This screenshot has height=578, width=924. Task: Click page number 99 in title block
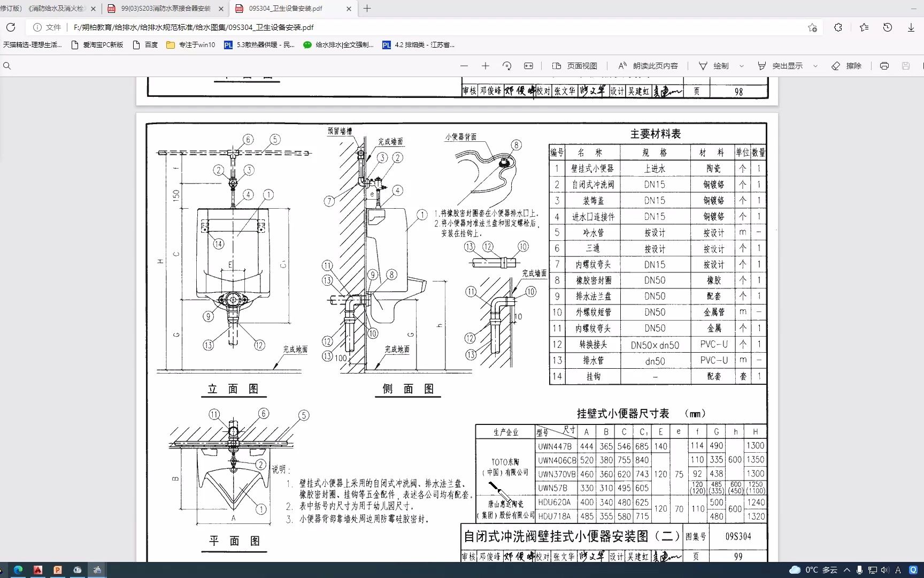tap(738, 557)
